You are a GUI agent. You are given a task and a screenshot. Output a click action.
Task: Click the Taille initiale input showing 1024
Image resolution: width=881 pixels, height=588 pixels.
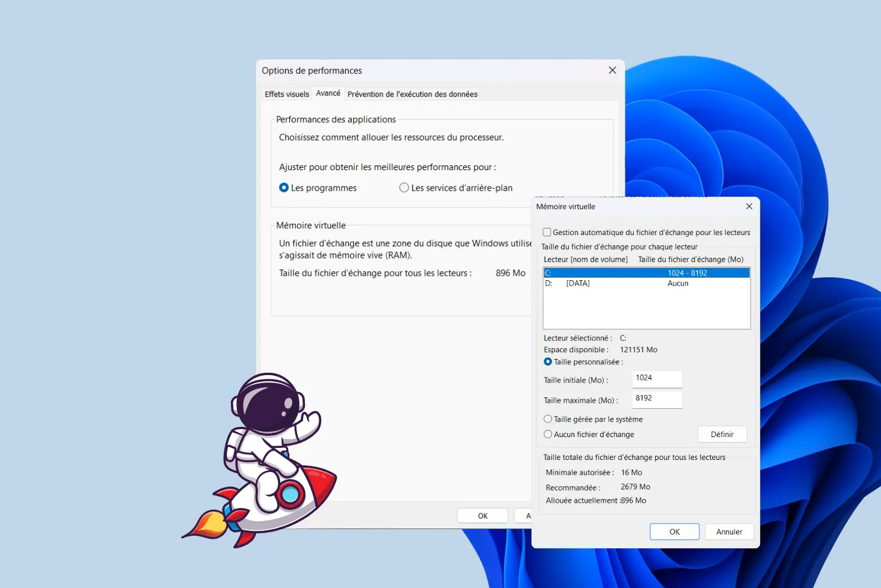(657, 379)
